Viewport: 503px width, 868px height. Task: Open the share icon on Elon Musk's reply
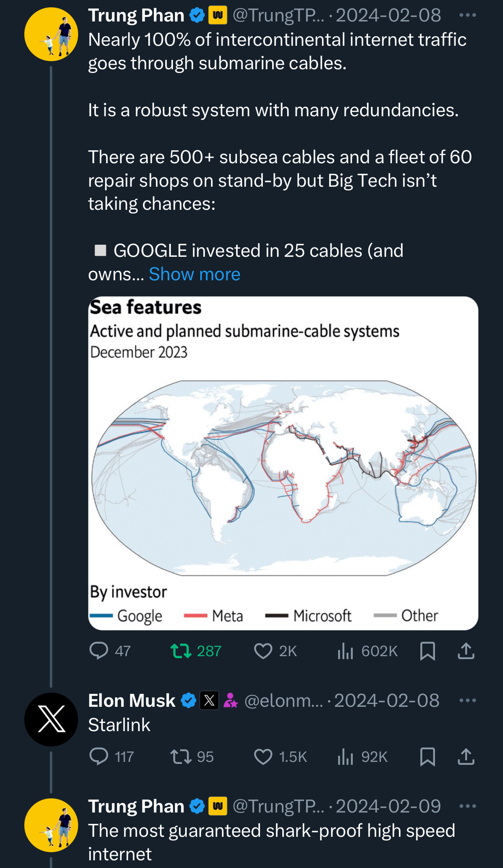tap(467, 757)
